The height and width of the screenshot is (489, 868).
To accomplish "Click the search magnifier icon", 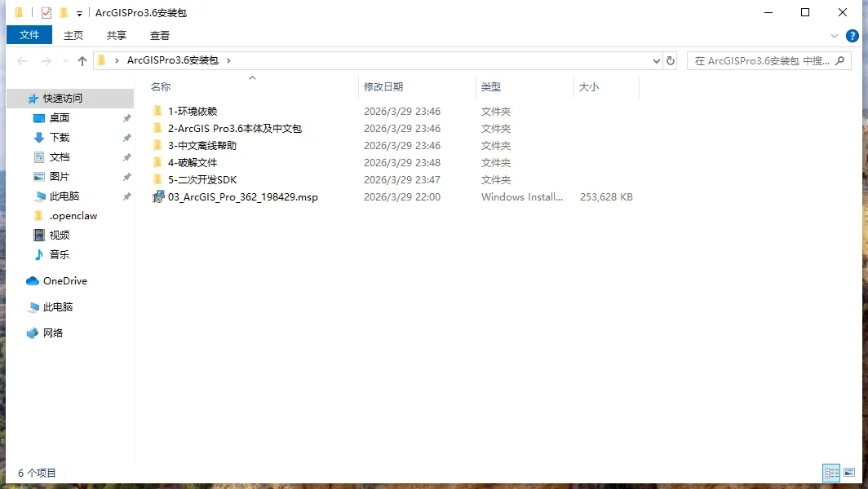I will click(x=839, y=61).
